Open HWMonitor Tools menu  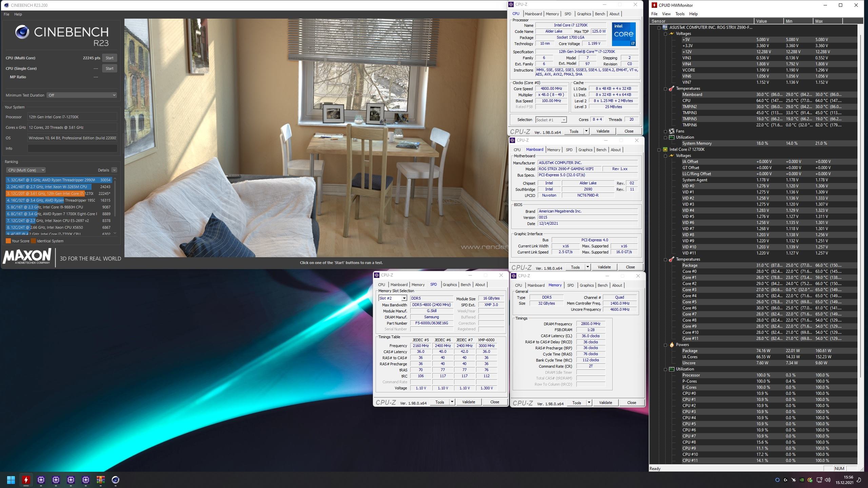680,14
